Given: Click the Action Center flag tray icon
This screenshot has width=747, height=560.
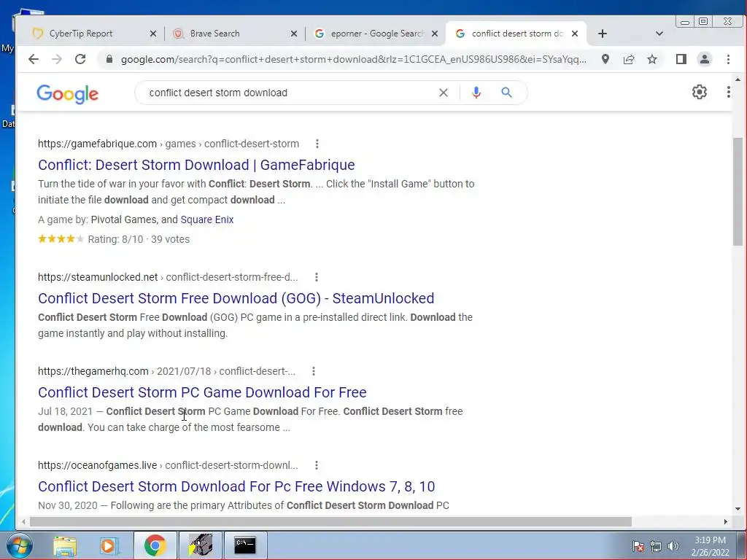Looking at the screenshot, I should [x=638, y=546].
